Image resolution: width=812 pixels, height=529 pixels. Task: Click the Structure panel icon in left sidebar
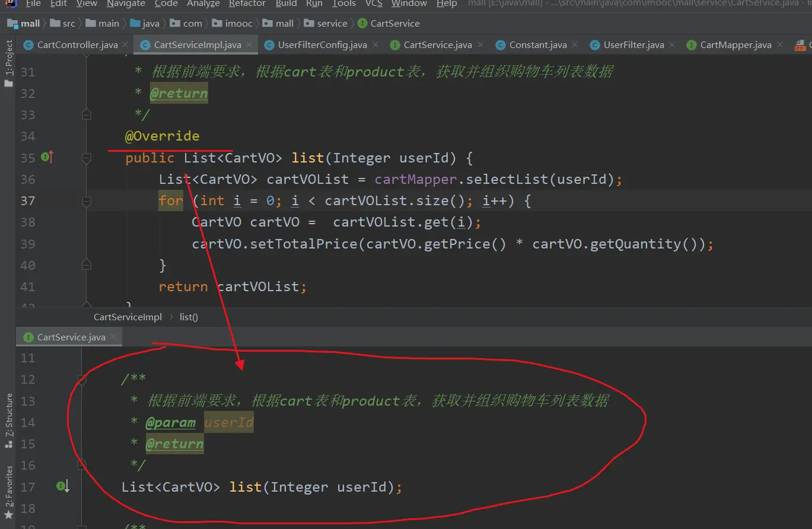point(8,444)
